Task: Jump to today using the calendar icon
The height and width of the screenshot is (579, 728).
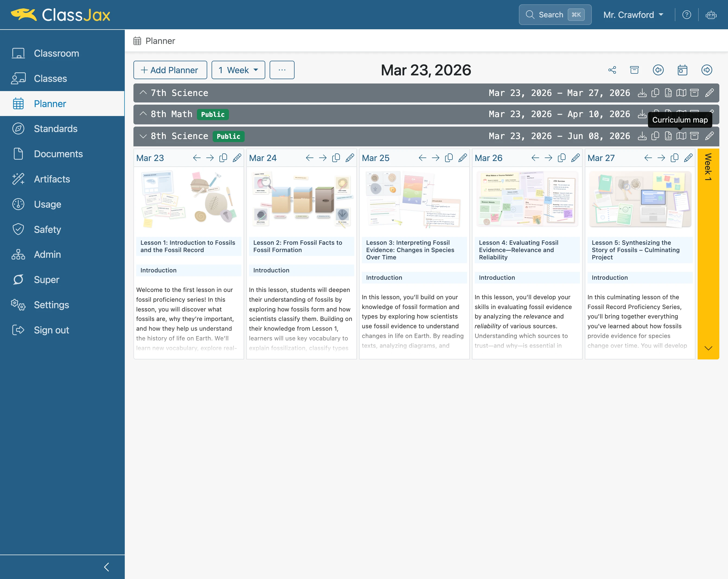Action: (x=682, y=70)
